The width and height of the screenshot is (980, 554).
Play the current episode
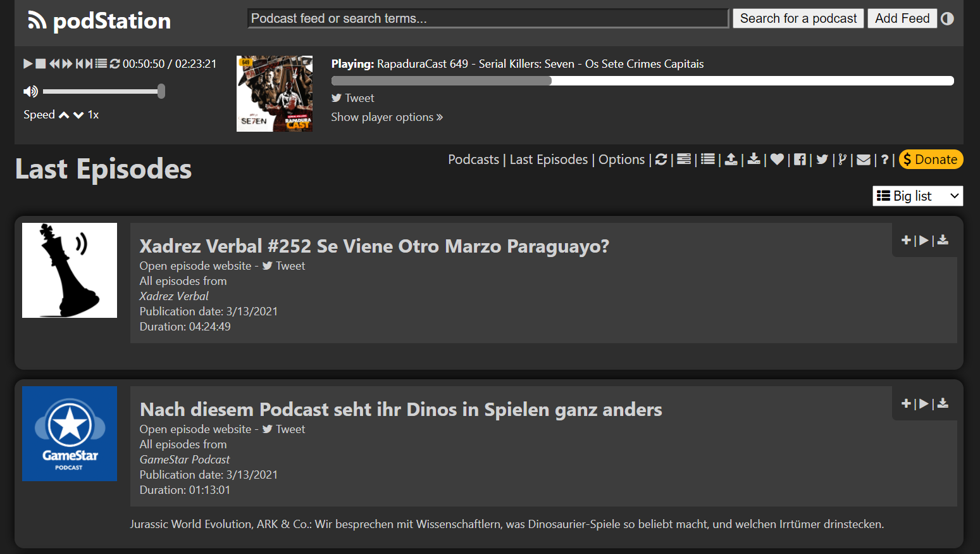tap(28, 63)
